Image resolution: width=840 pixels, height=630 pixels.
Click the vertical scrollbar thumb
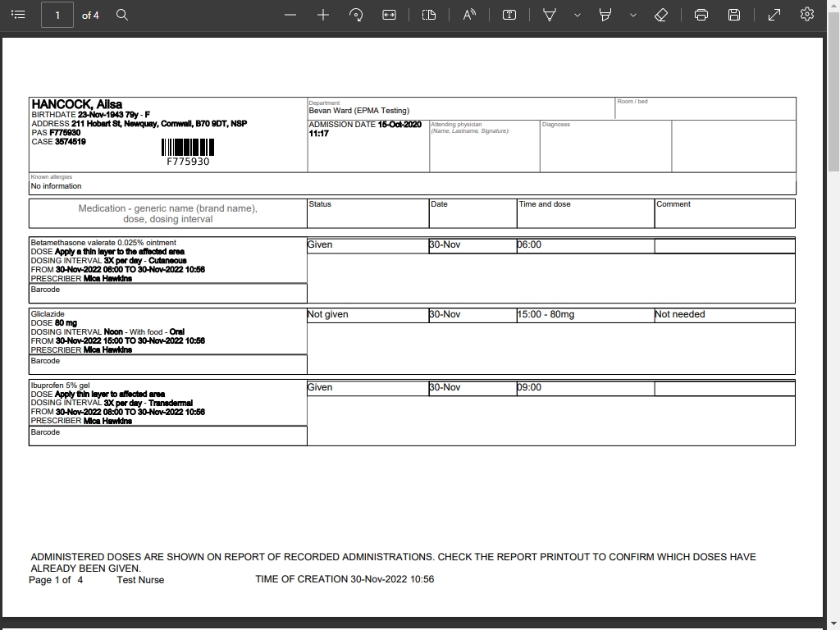point(833,103)
